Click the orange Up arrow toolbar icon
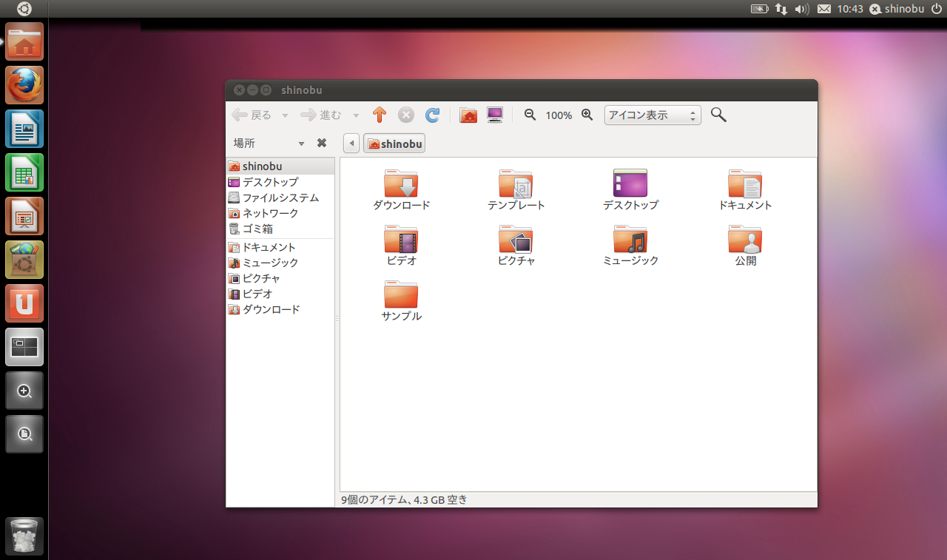Image resolution: width=947 pixels, height=560 pixels. pos(380,115)
